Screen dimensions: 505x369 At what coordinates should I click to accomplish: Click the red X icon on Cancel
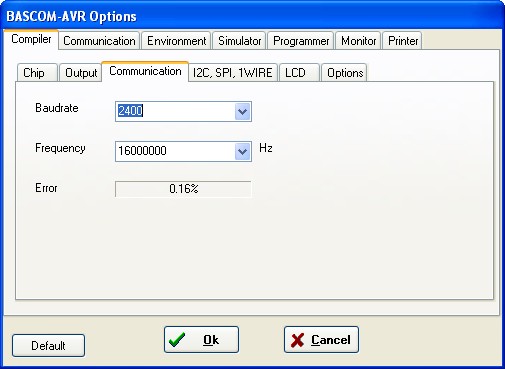[x=297, y=340]
